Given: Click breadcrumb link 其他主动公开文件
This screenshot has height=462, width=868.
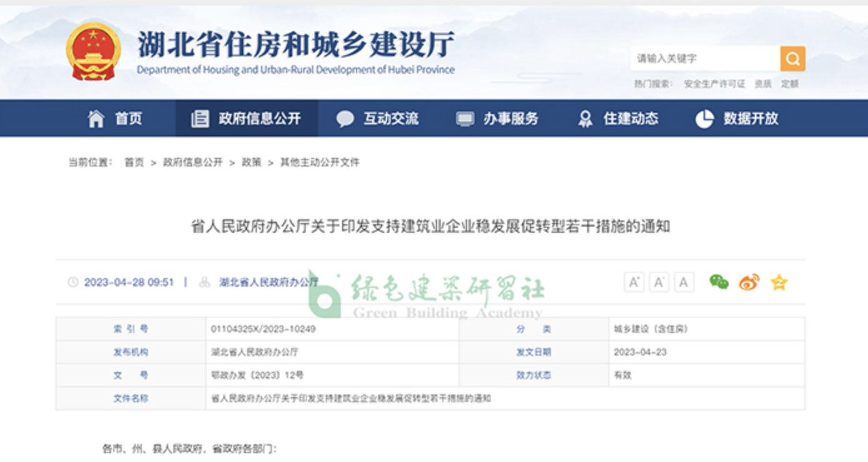Looking at the screenshot, I should pos(320,162).
